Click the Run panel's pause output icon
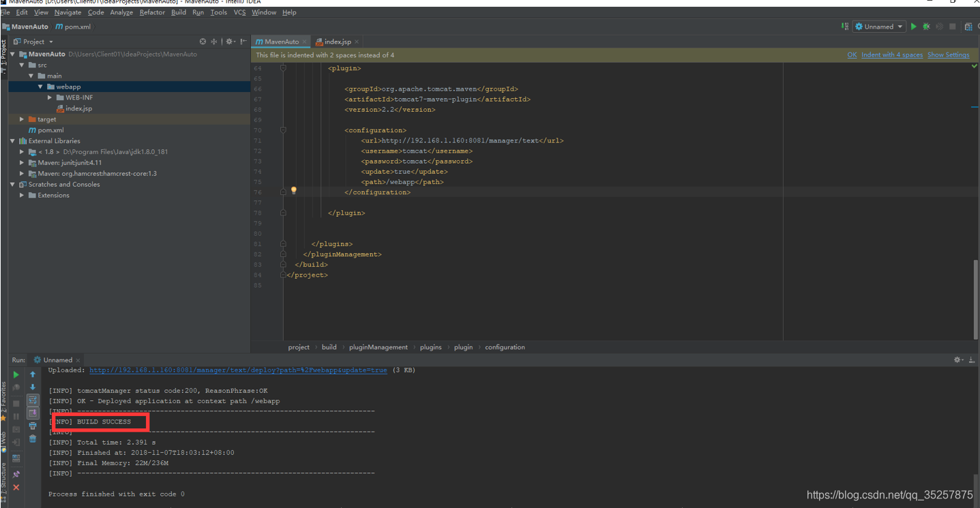Image resolution: width=980 pixels, height=508 pixels. (16, 416)
